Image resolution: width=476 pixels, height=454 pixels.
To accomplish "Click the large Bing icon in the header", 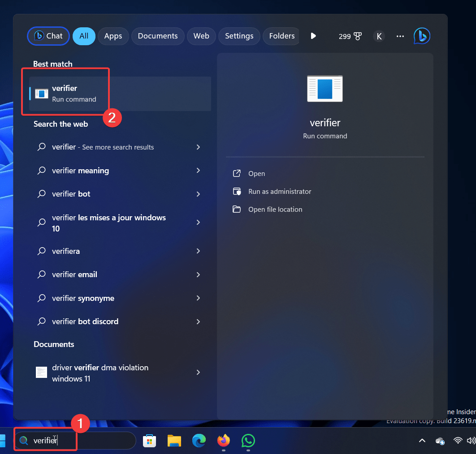I will click(x=422, y=36).
